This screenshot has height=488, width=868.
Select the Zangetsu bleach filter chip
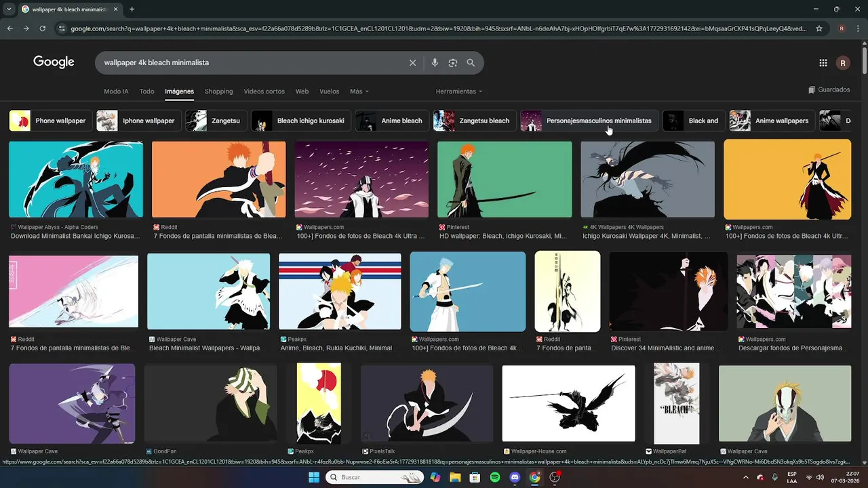click(474, 121)
